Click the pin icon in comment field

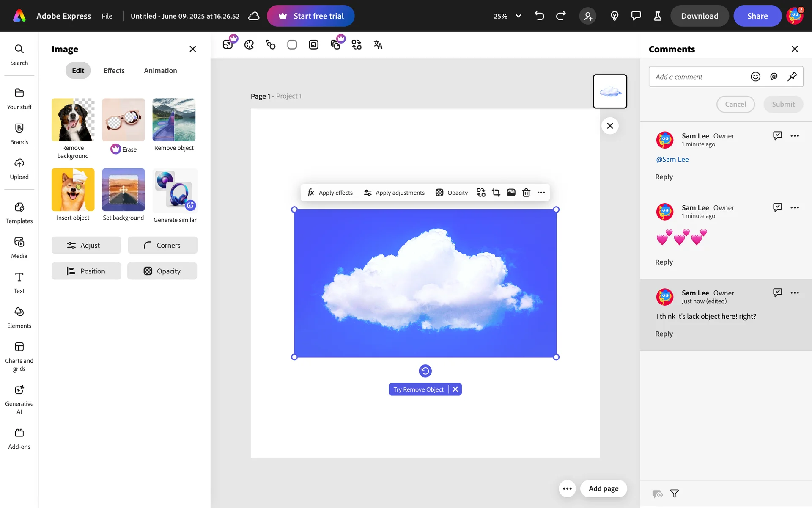792,77
